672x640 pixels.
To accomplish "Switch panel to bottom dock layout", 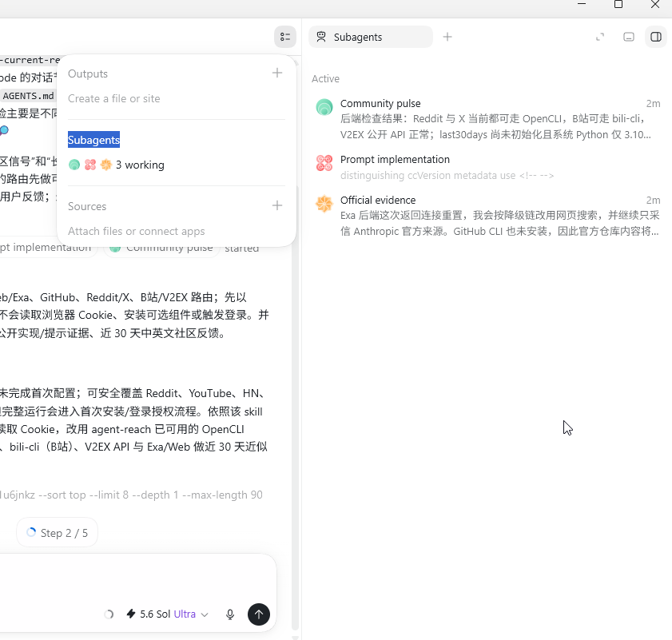I will (x=628, y=37).
